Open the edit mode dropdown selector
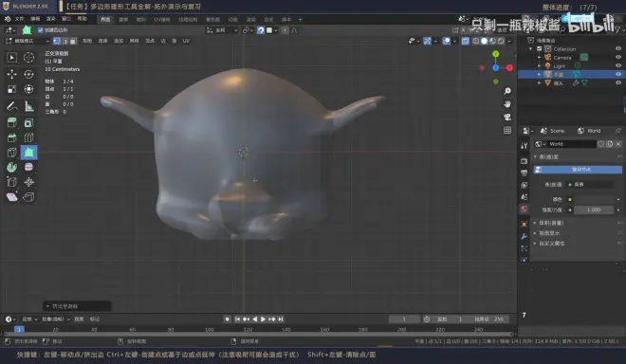The height and width of the screenshot is (364, 626). click(x=28, y=41)
